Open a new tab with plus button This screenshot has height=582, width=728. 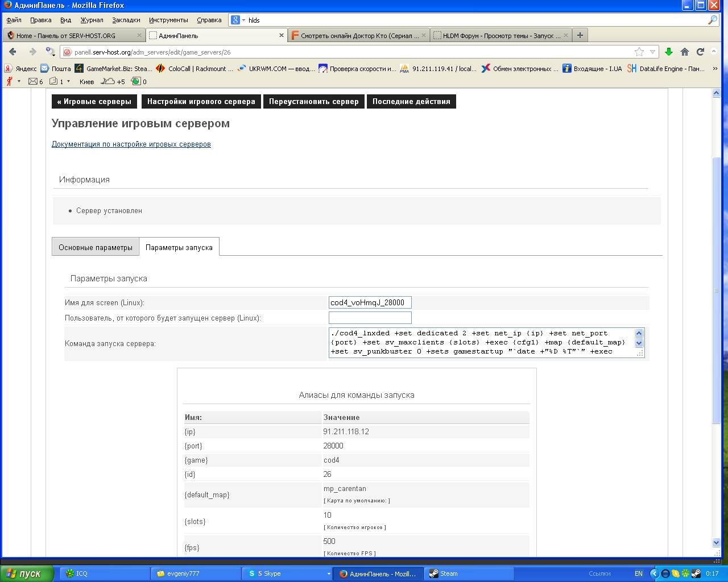580,35
